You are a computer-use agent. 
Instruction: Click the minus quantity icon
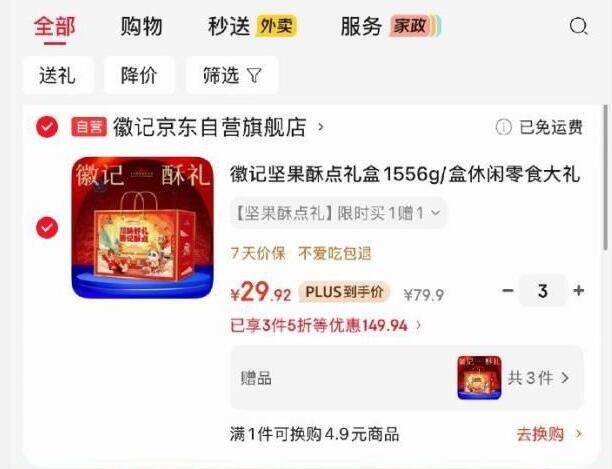tap(507, 291)
